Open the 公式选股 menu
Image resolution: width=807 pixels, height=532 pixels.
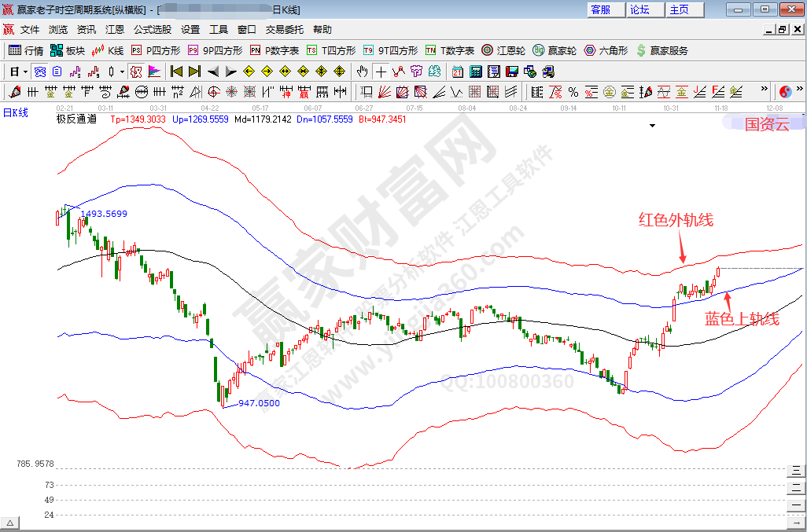pyautogui.click(x=152, y=30)
